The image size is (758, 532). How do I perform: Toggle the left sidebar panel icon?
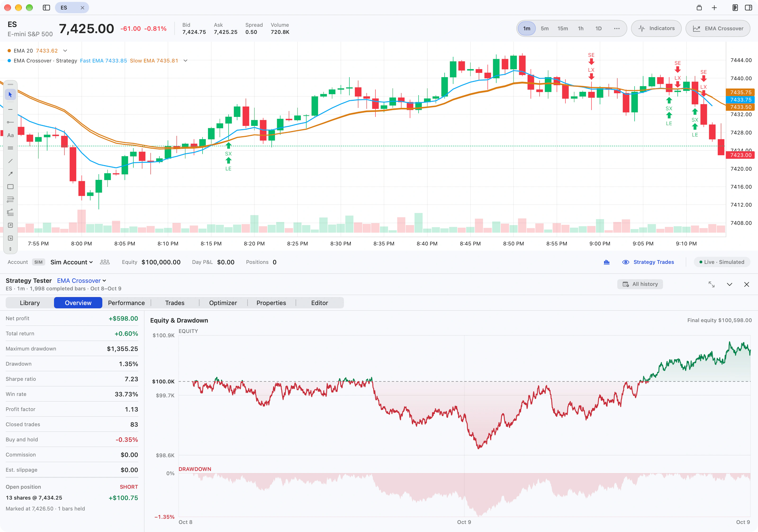coord(46,8)
